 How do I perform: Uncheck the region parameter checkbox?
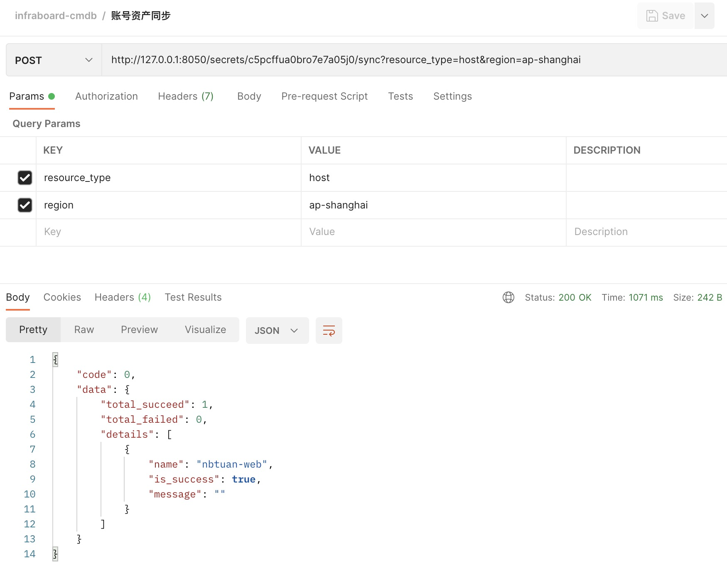click(x=25, y=205)
